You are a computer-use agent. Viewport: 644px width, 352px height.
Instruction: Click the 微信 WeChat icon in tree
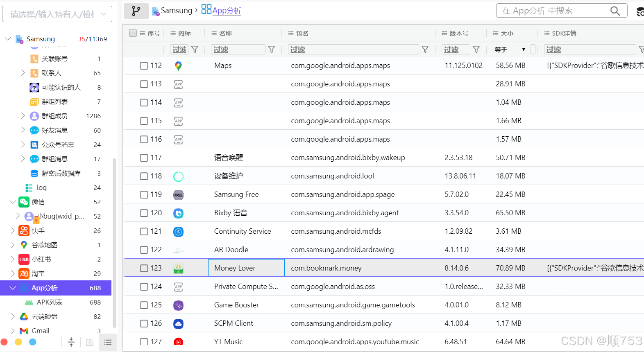coord(24,202)
